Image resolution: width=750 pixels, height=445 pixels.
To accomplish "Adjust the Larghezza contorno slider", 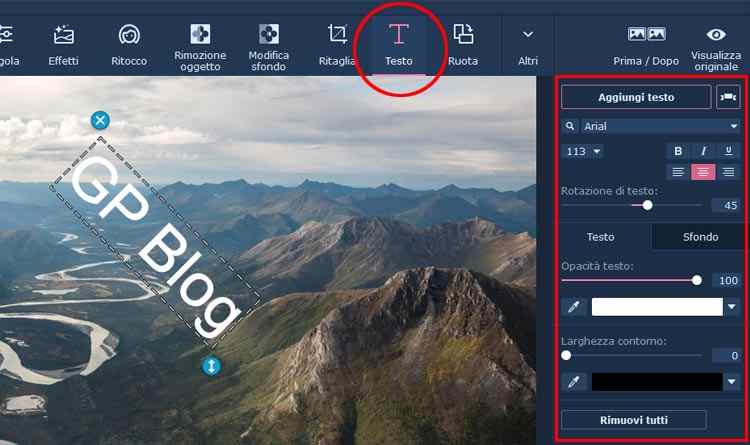I will click(566, 356).
